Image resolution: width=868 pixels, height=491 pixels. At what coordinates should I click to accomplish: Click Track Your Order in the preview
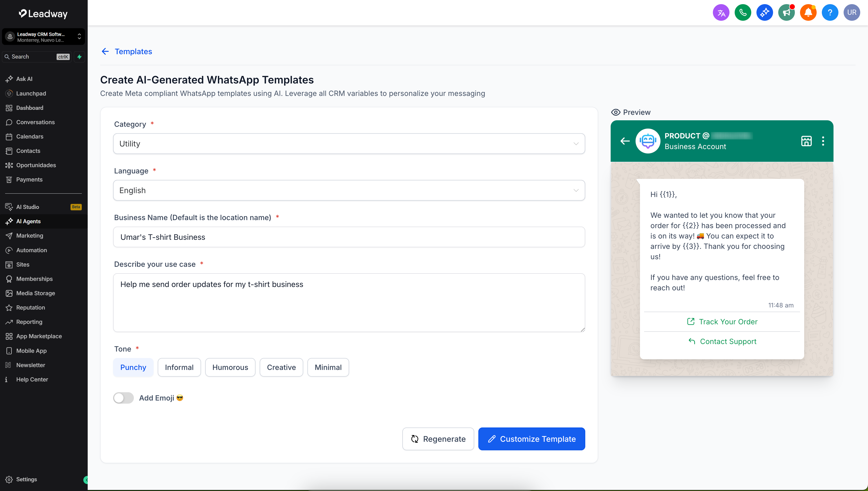pos(722,322)
